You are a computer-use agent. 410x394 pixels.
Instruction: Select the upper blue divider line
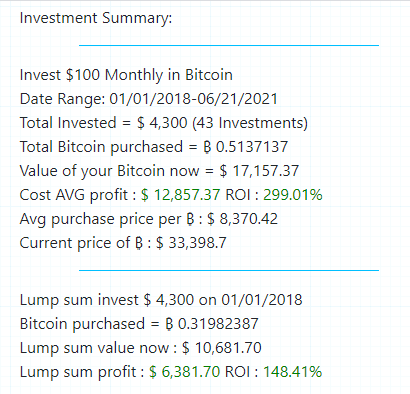(229, 45)
